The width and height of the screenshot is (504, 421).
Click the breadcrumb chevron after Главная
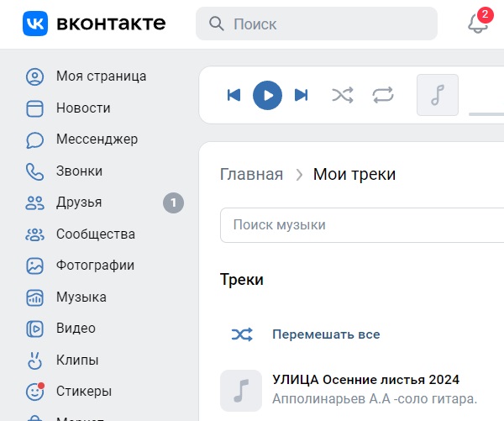299,175
